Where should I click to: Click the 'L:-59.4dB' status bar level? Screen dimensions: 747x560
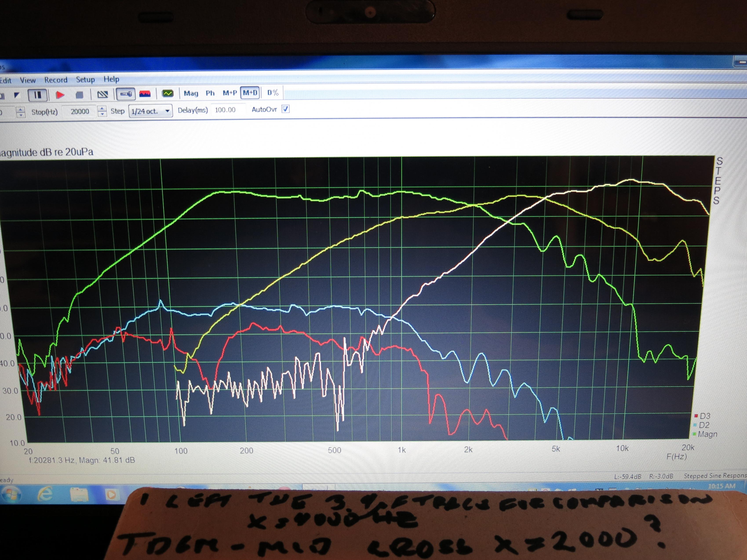click(x=627, y=477)
